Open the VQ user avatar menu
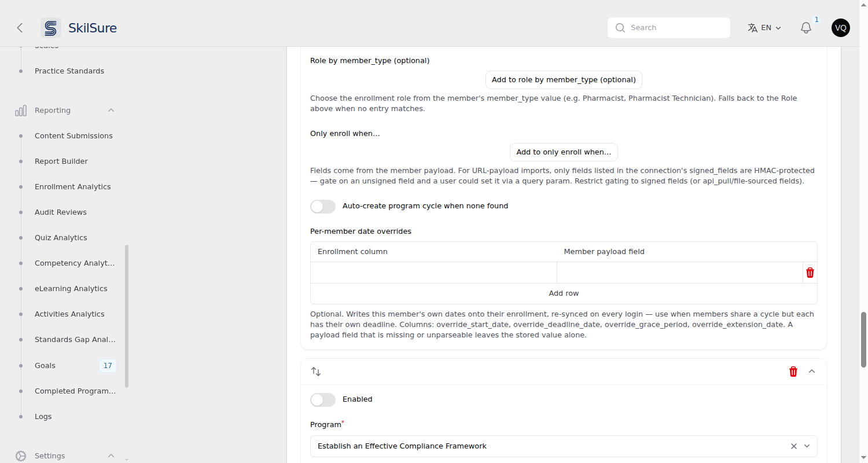Viewport: 868px width, 463px height. tap(841, 28)
